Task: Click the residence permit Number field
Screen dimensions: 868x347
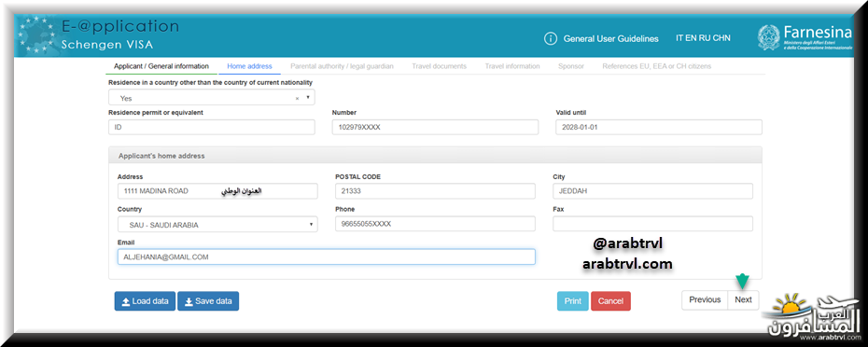Action: click(x=435, y=127)
